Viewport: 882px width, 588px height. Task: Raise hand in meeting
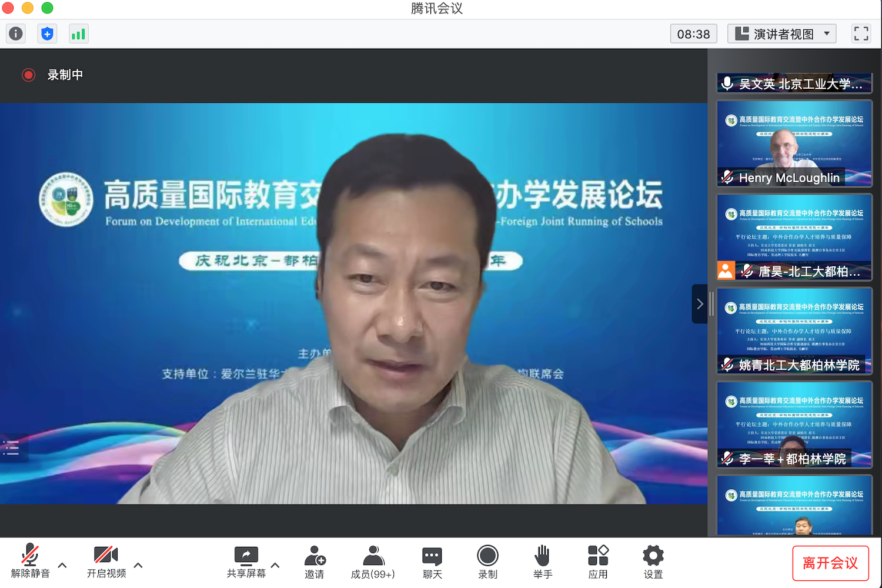542,562
